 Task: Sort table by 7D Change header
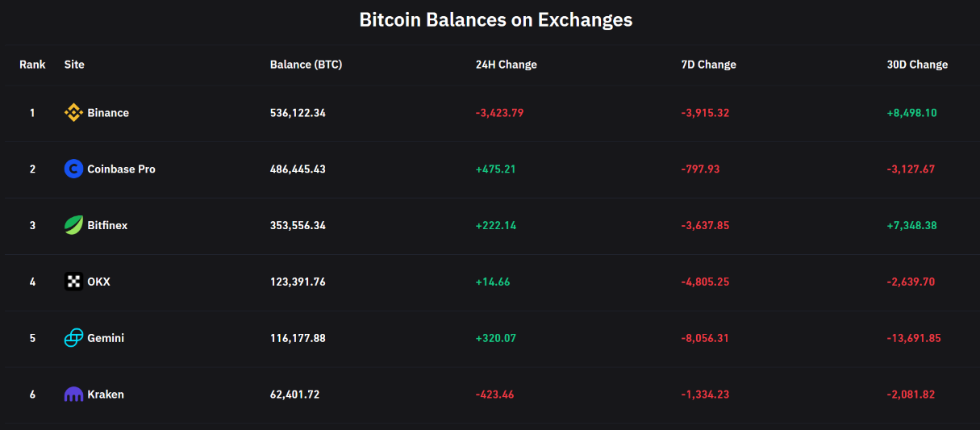pos(708,65)
